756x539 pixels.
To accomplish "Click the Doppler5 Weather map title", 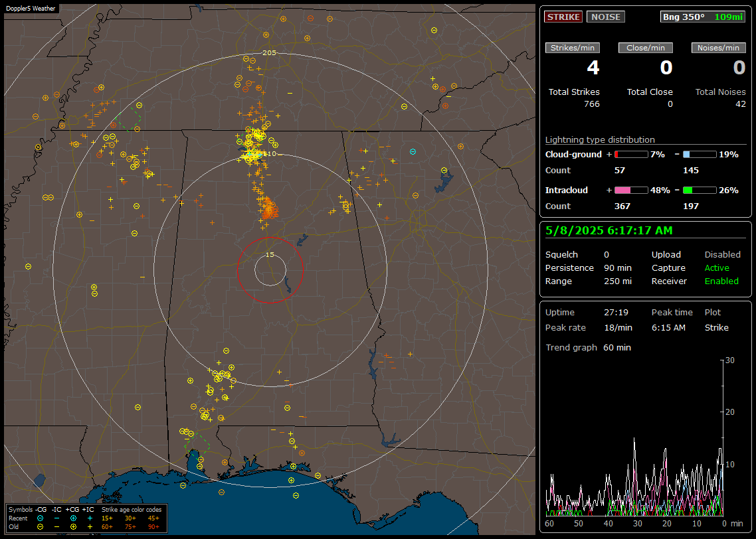I will point(31,9).
